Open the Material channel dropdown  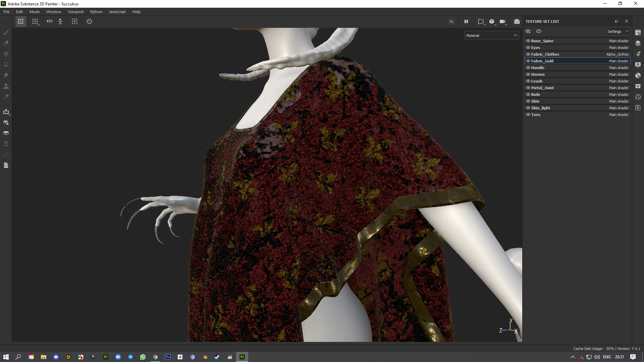(491, 35)
